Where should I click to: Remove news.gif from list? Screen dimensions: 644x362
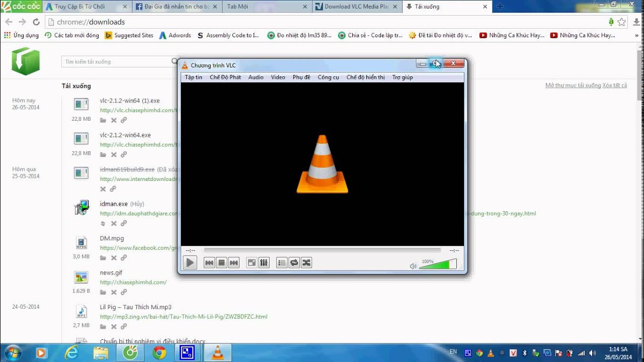114,292
